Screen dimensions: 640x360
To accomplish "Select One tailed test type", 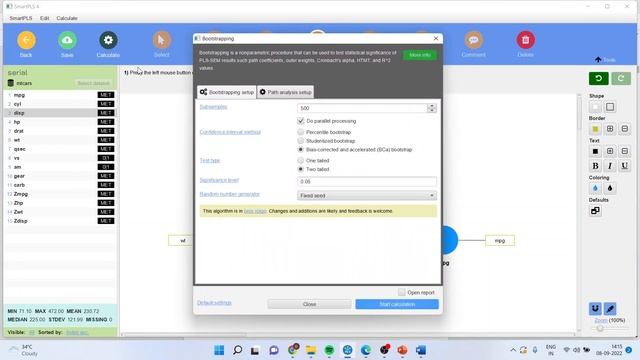I will click(x=301, y=160).
